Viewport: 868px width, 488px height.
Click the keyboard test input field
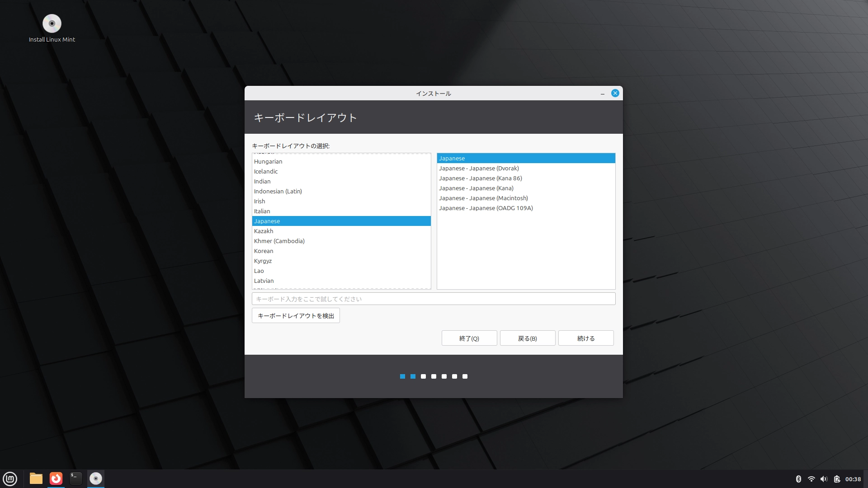pyautogui.click(x=433, y=299)
